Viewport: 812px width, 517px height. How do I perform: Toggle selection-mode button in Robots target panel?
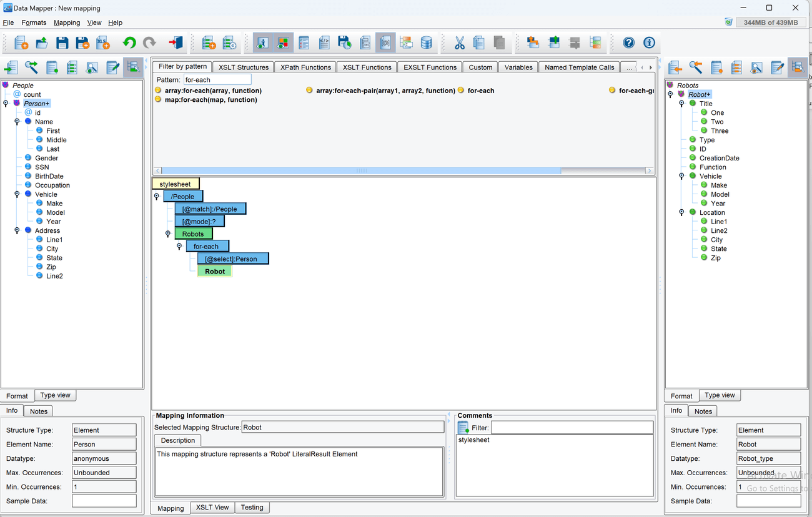(x=798, y=67)
